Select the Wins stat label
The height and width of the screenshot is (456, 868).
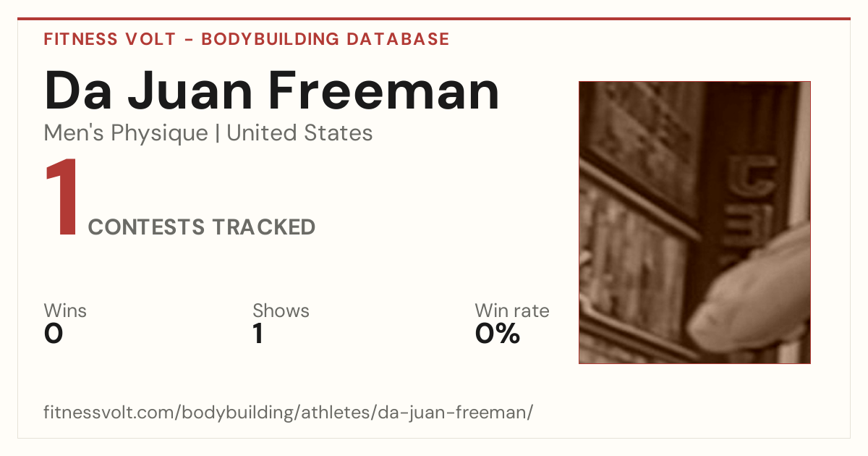[x=65, y=311]
